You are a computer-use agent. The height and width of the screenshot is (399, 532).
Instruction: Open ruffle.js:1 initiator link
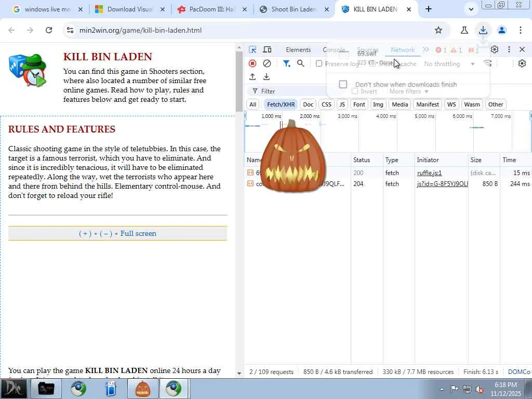tap(430, 173)
